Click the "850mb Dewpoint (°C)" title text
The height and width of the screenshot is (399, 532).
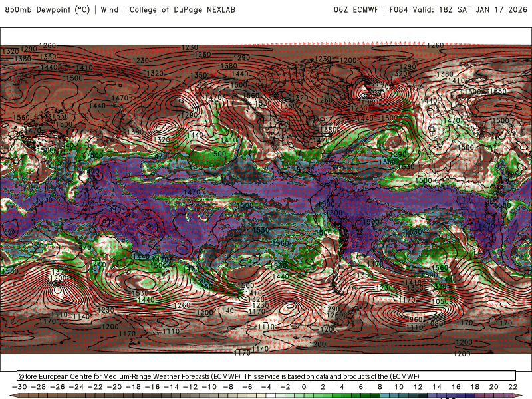[x=47, y=9]
